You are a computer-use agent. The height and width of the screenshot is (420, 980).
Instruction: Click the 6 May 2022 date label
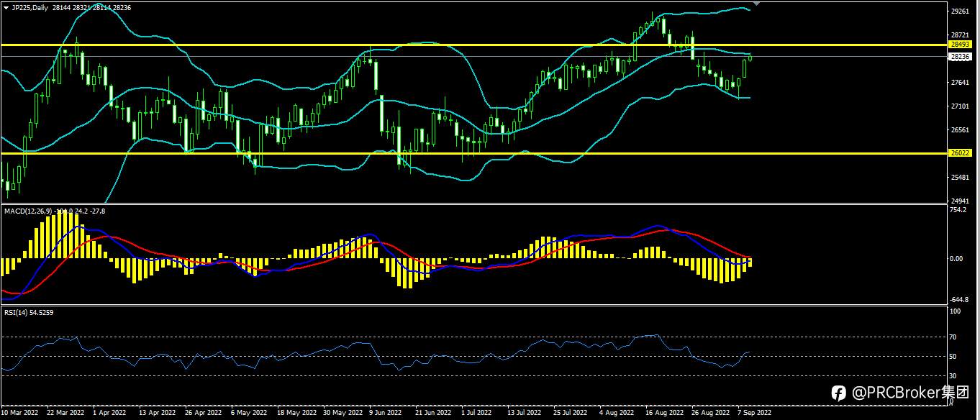click(249, 414)
